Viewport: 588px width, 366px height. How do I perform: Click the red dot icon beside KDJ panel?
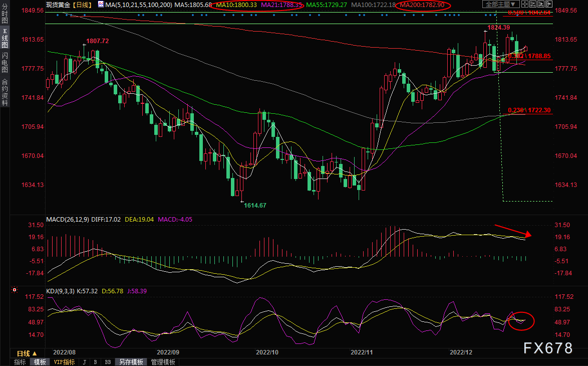pyautogui.click(x=15, y=290)
